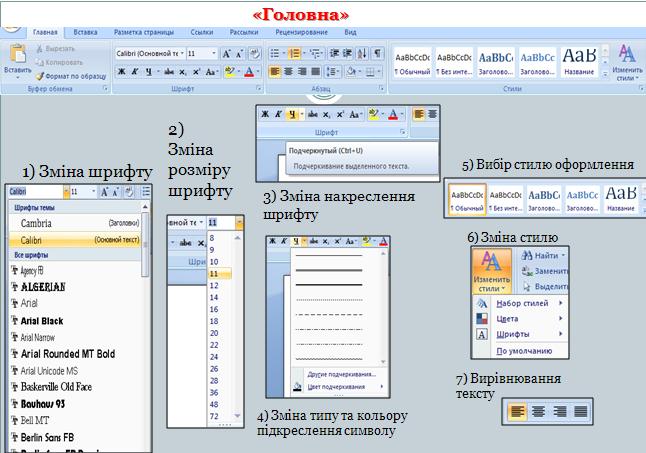
Task: Click the highlighted underline Ч button above the tooltip
Action: (x=292, y=114)
